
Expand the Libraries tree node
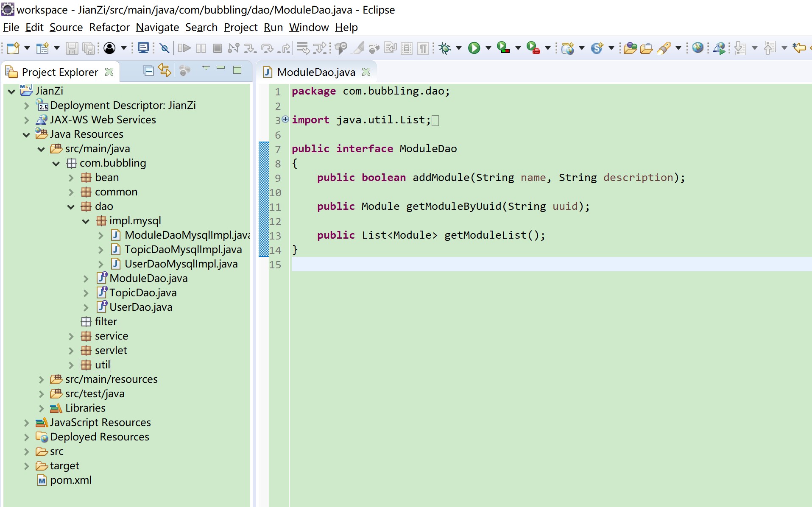pos(41,408)
